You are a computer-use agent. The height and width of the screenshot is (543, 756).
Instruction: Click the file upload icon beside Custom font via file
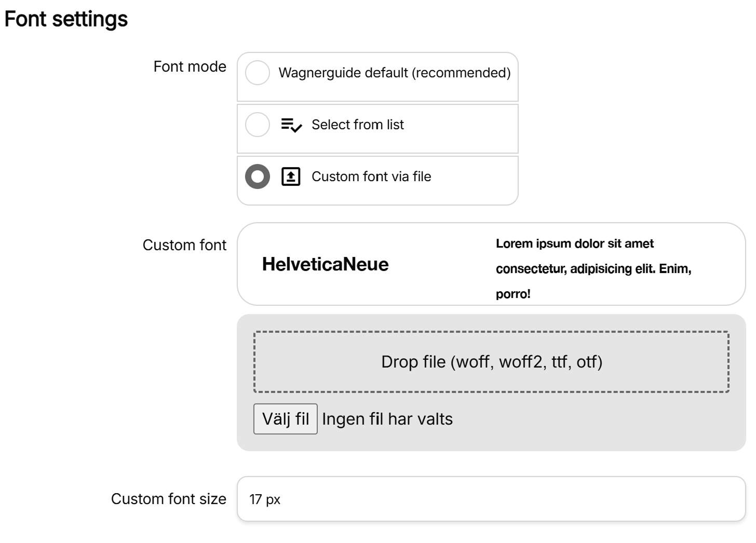[x=291, y=177]
